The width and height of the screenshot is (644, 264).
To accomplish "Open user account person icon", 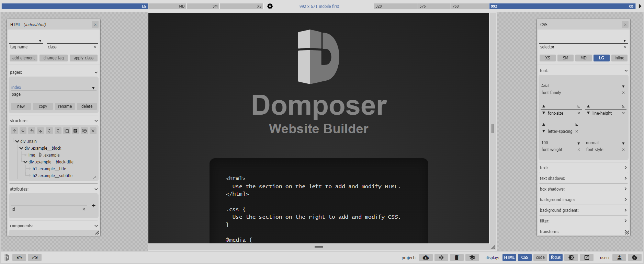I will tap(619, 257).
